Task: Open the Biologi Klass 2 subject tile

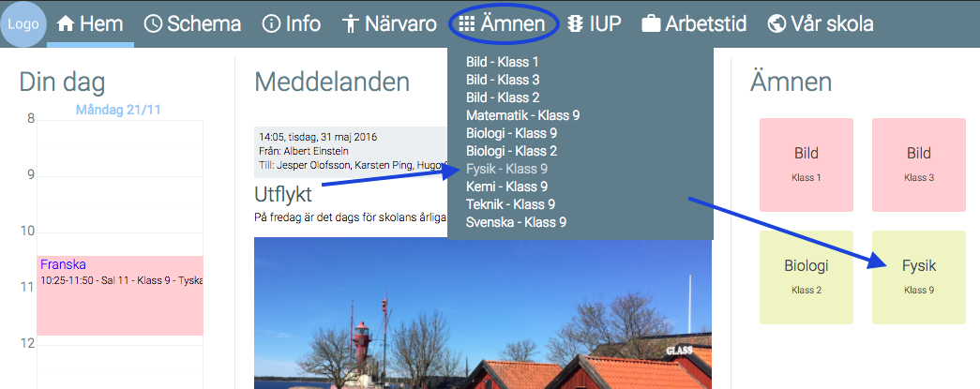Action: (807, 277)
